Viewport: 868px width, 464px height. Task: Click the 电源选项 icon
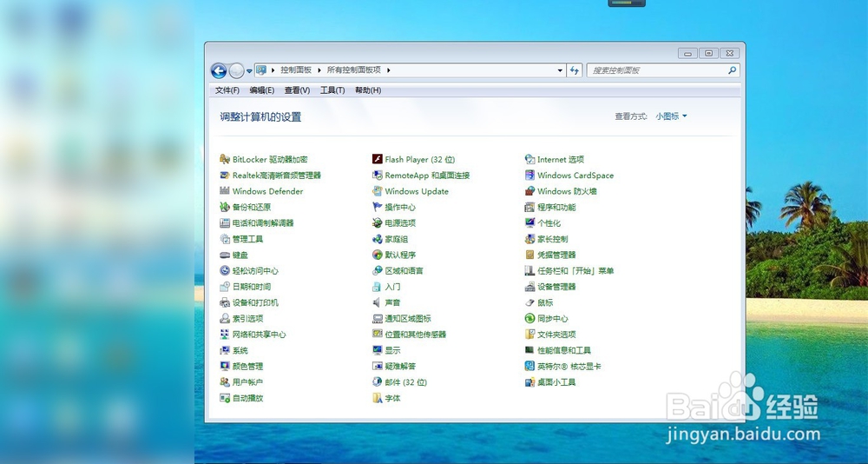(x=378, y=223)
